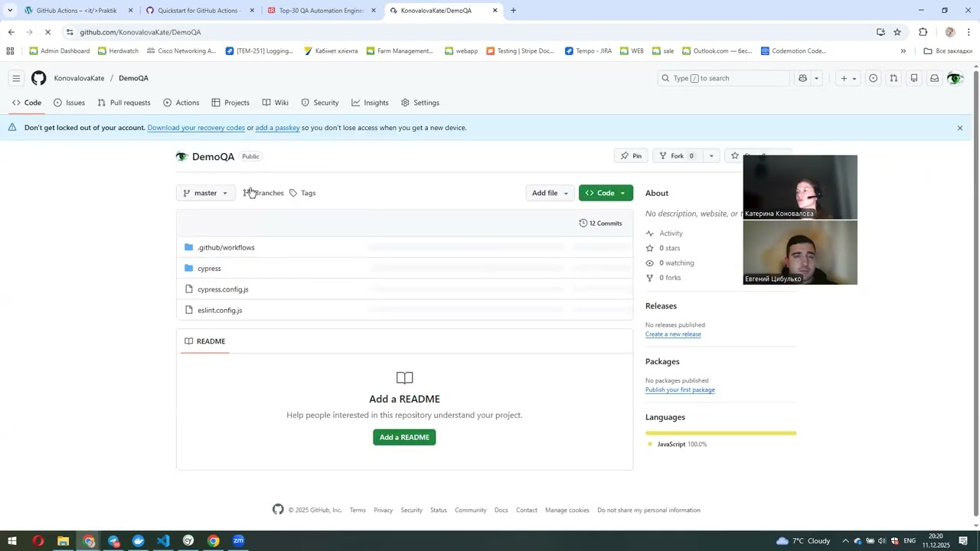
Task: Open the Docs footer link
Action: [501, 510]
